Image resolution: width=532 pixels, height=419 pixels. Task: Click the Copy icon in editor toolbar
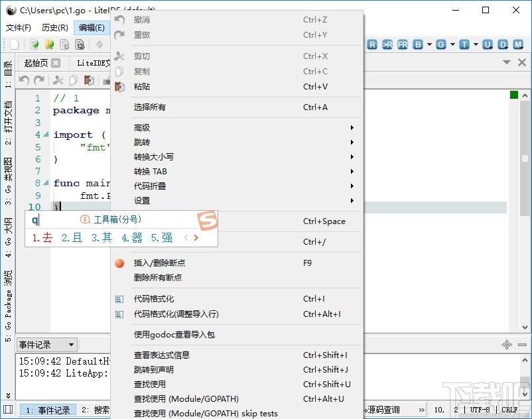click(73, 80)
